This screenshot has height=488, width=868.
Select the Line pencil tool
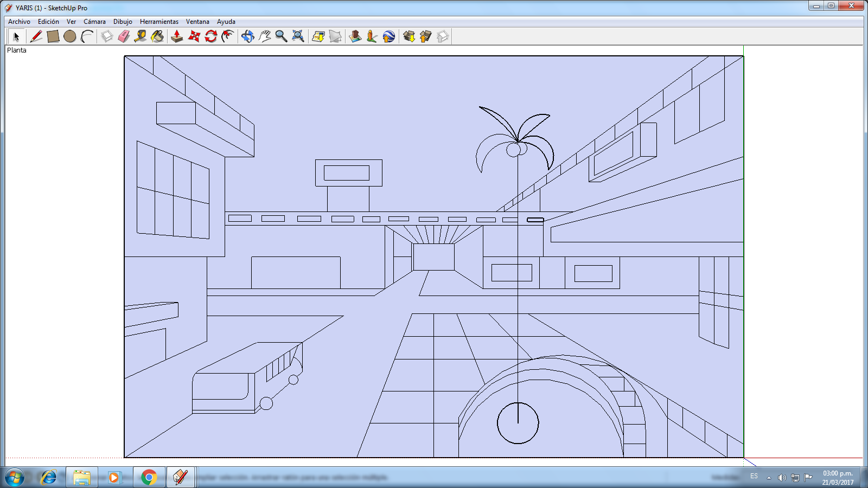coord(36,36)
